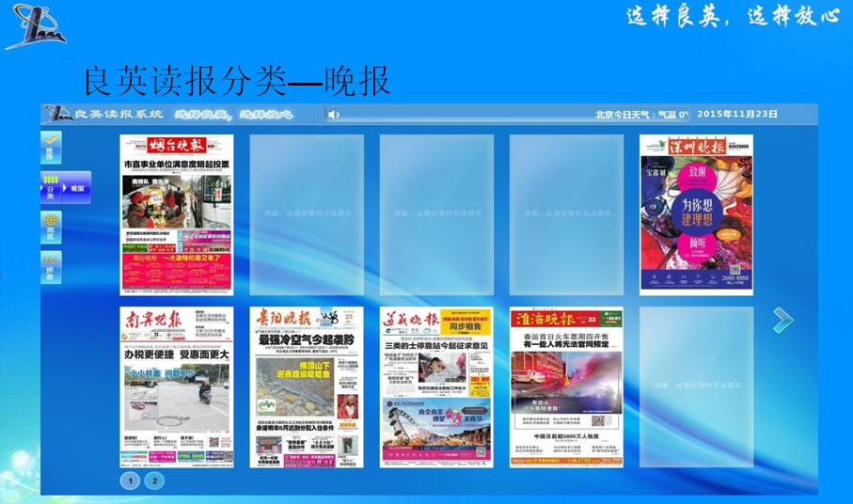Viewport: 853px width, 504px height.
Task: Click the 拼音 (Pinyin) sidebar icon
Action: 51,266
